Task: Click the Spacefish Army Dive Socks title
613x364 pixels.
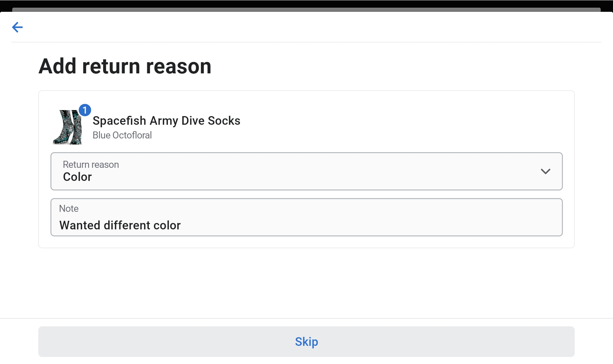Action: [166, 121]
